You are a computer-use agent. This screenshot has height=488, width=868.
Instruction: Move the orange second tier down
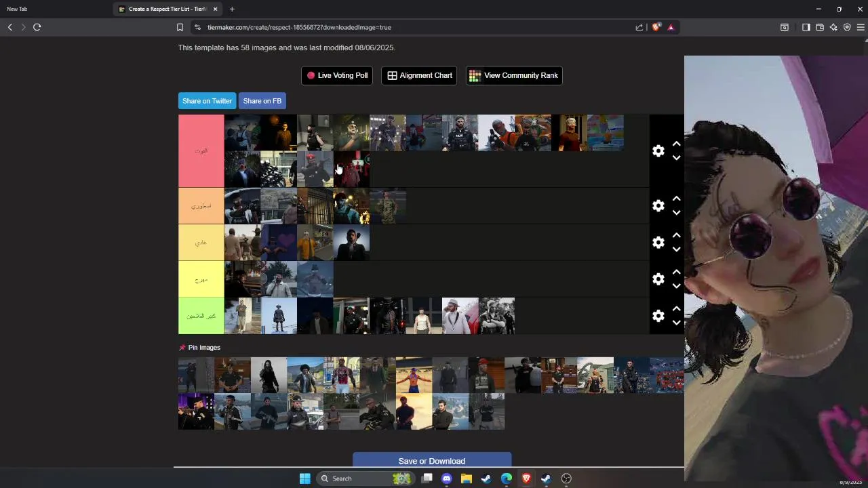[676, 213]
